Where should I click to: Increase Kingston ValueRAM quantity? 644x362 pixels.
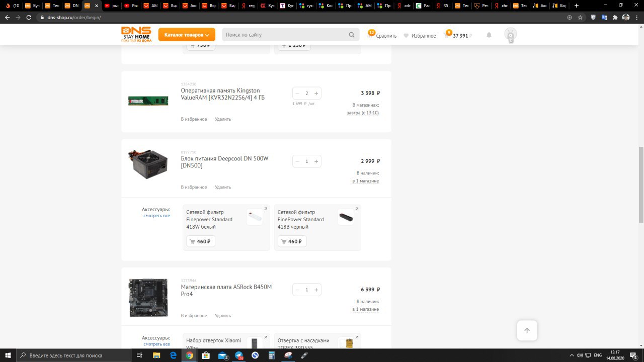coord(316,93)
